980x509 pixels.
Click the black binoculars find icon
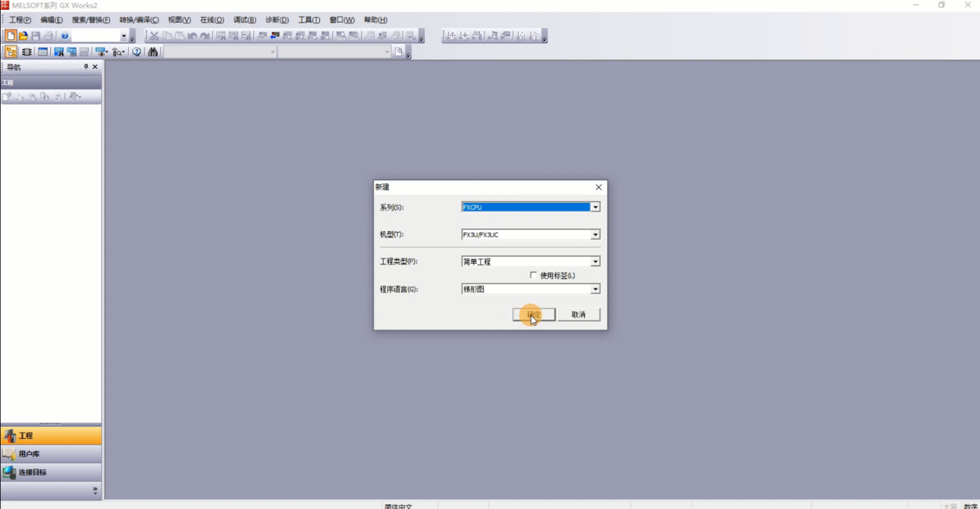pos(153,52)
